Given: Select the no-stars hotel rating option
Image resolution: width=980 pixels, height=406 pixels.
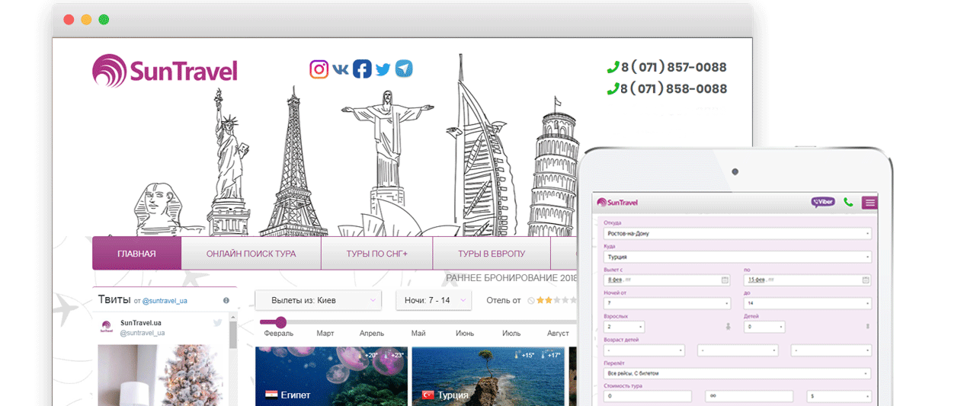Looking at the screenshot, I should [x=531, y=301].
